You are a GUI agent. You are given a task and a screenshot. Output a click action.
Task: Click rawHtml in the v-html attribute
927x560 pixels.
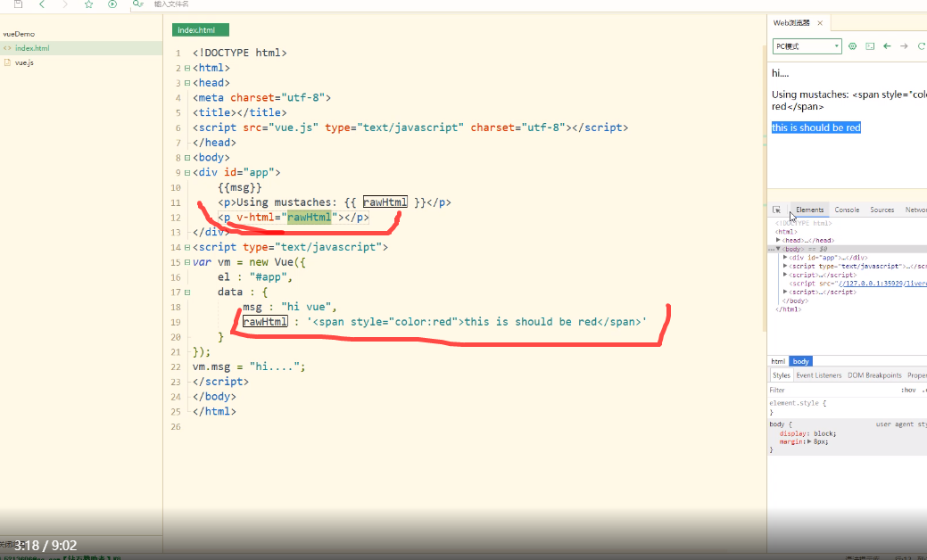309,218
